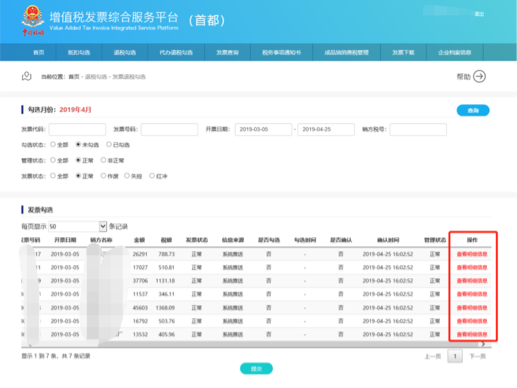Select 未勾选 for 勾选状态
This screenshot has width=517, height=388.
click(78, 144)
